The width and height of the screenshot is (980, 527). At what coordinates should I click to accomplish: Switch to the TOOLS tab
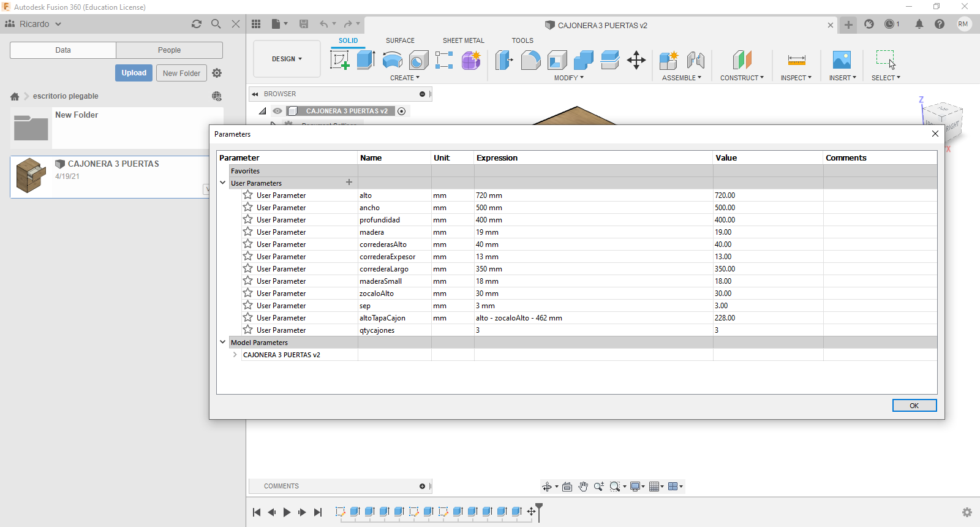pos(522,40)
